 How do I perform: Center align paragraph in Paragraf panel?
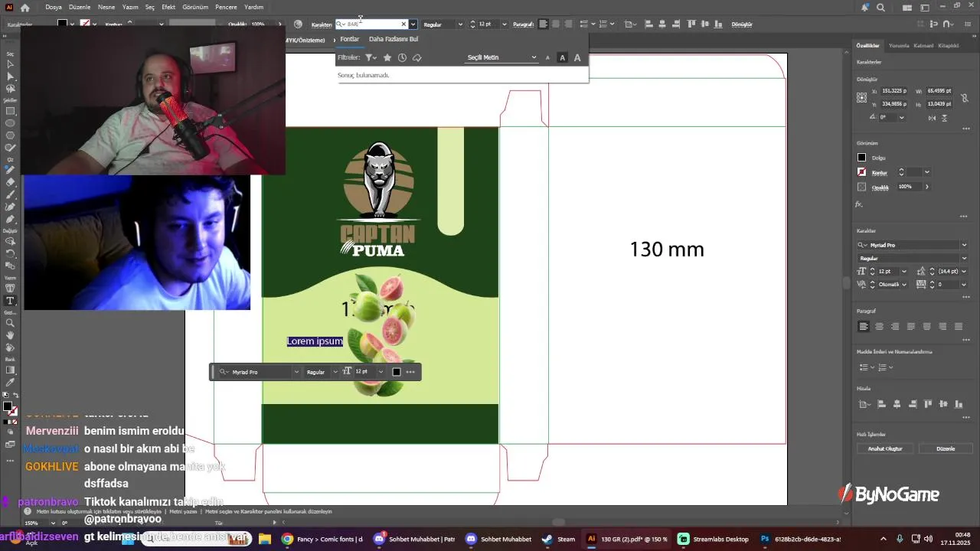(879, 326)
